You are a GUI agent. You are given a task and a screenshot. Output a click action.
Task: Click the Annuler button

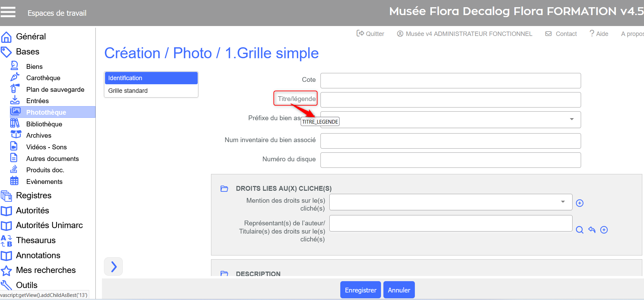click(399, 290)
